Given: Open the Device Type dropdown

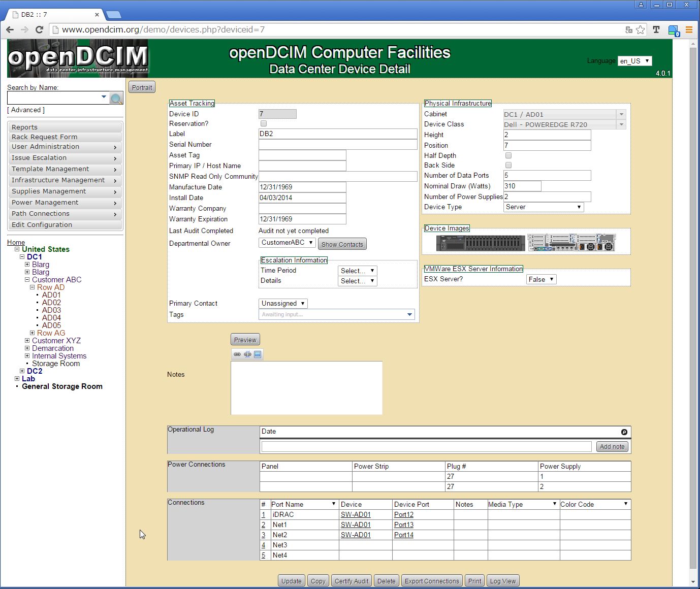Looking at the screenshot, I should [x=543, y=207].
